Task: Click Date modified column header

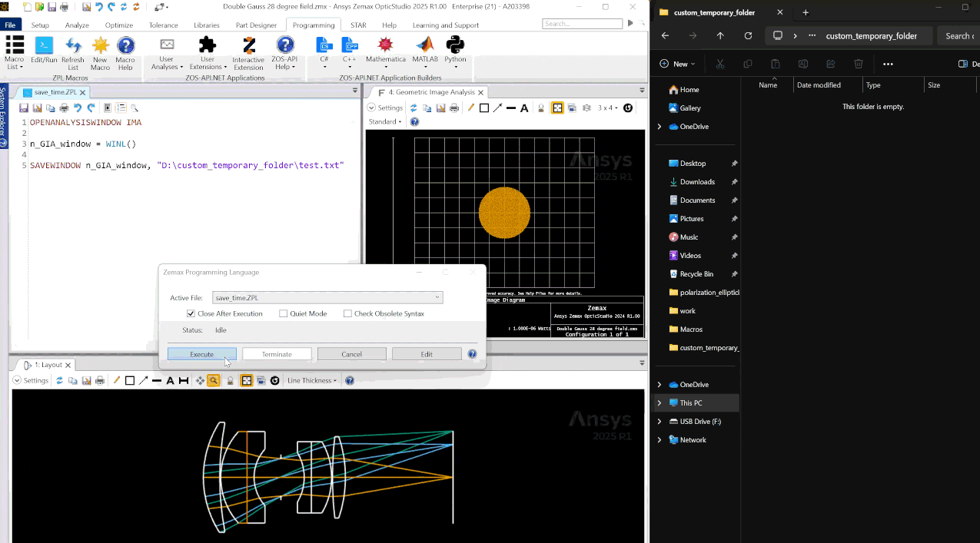Action: click(x=819, y=85)
